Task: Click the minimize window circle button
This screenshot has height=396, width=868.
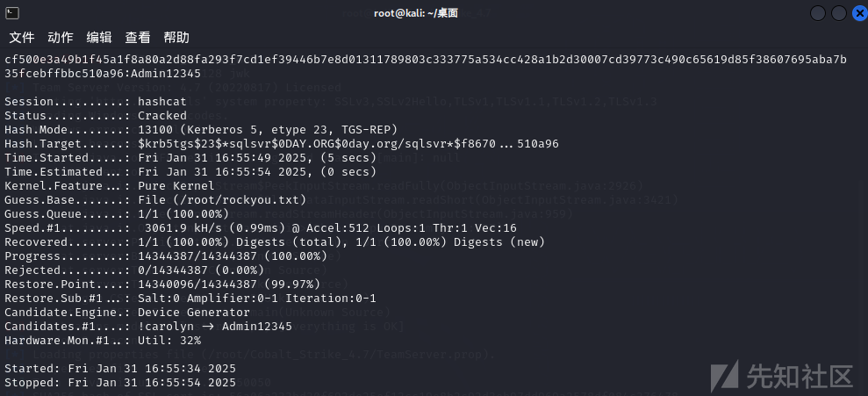Action: (x=818, y=14)
